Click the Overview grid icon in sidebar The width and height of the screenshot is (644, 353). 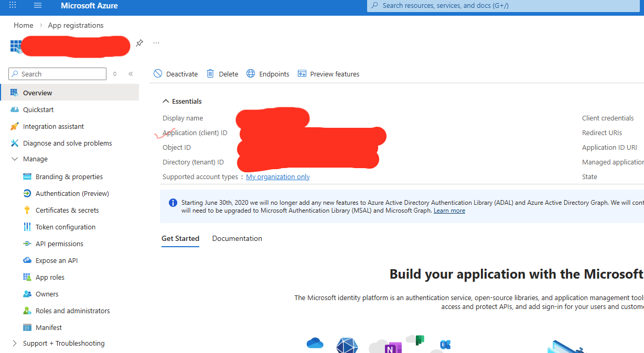pyautogui.click(x=14, y=93)
